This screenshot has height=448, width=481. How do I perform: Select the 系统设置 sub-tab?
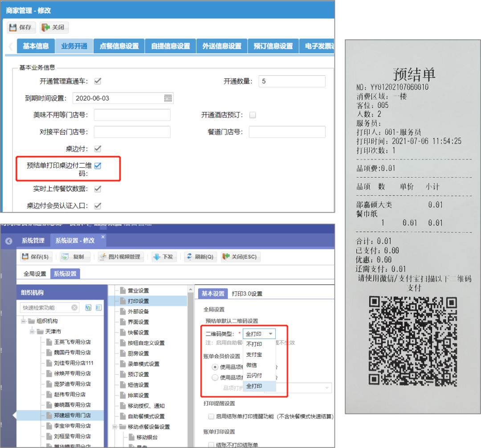coord(65,274)
